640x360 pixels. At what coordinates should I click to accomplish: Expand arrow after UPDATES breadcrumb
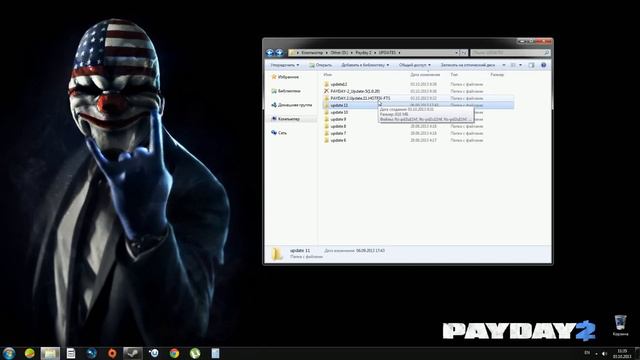click(399, 53)
